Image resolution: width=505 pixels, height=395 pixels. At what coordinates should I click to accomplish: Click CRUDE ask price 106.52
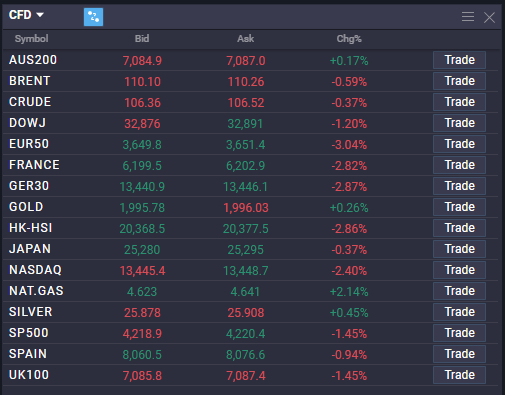(246, 103)
